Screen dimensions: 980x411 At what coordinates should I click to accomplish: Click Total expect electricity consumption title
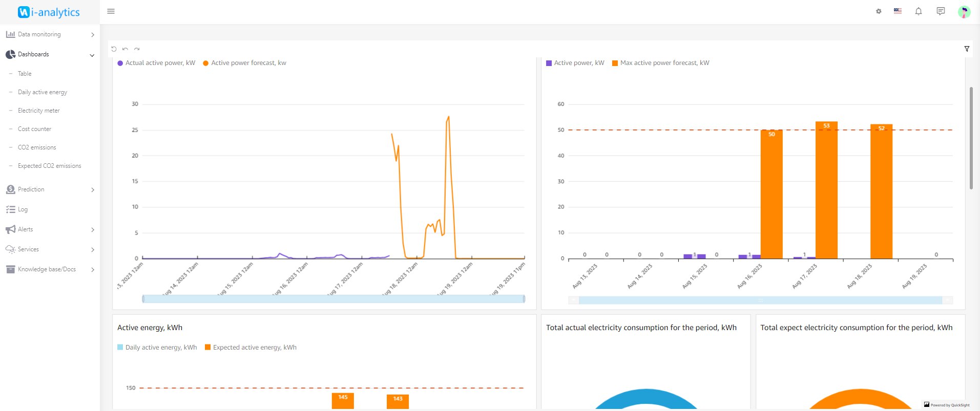click(857, 328)
